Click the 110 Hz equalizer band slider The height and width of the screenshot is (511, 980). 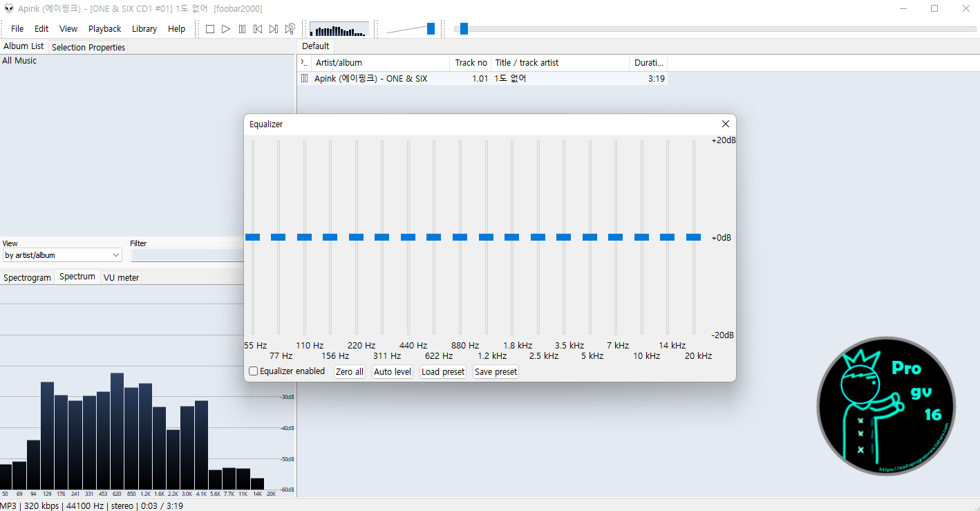pyautogui.click(x=305, y=237)
